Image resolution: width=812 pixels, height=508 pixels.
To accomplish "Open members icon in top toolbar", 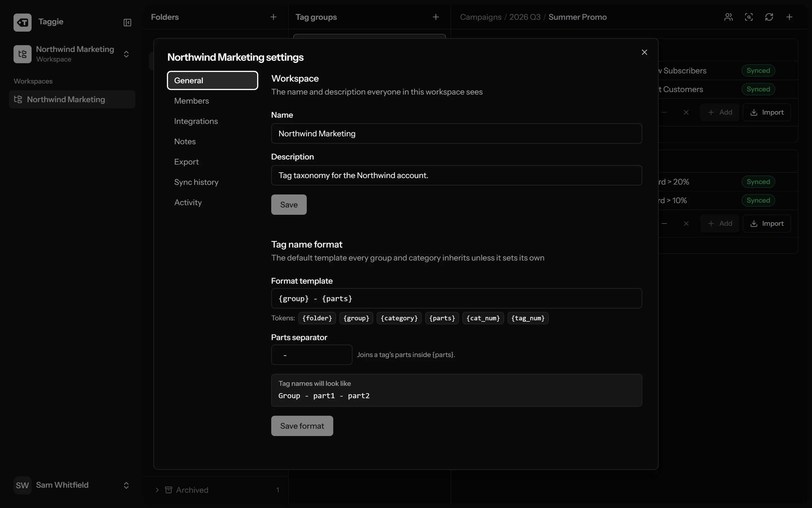I will (728, 17).
